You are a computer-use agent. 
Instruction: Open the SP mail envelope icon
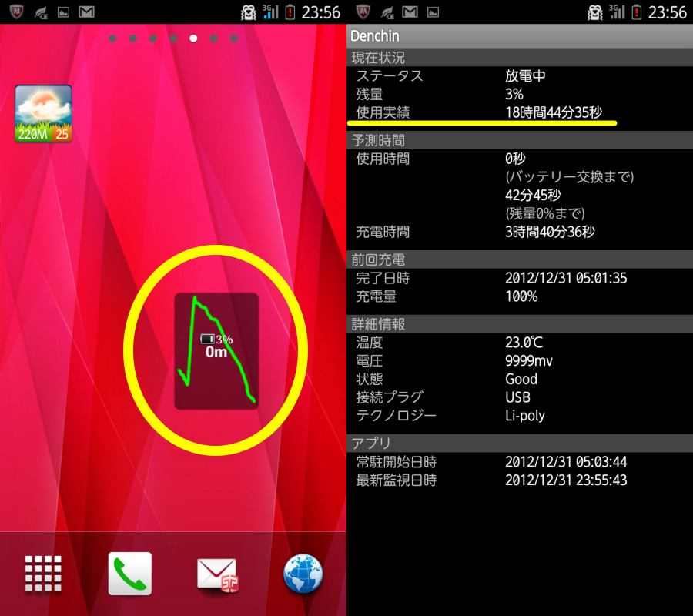point(216,574)
